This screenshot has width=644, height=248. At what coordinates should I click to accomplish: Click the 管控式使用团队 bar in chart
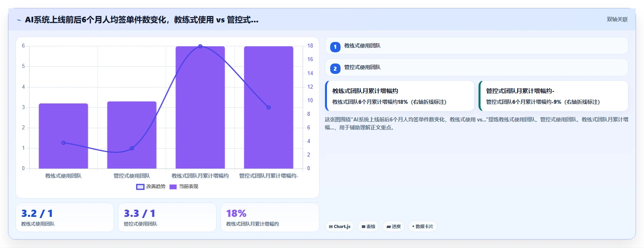pyautogui.click(x=132, y=135)
